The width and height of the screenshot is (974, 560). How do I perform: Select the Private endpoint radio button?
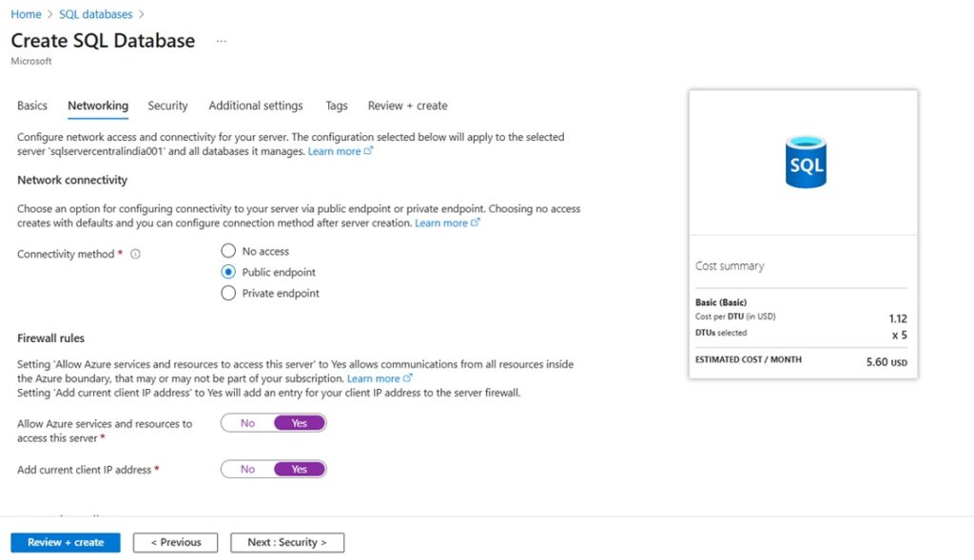point(228,293)
